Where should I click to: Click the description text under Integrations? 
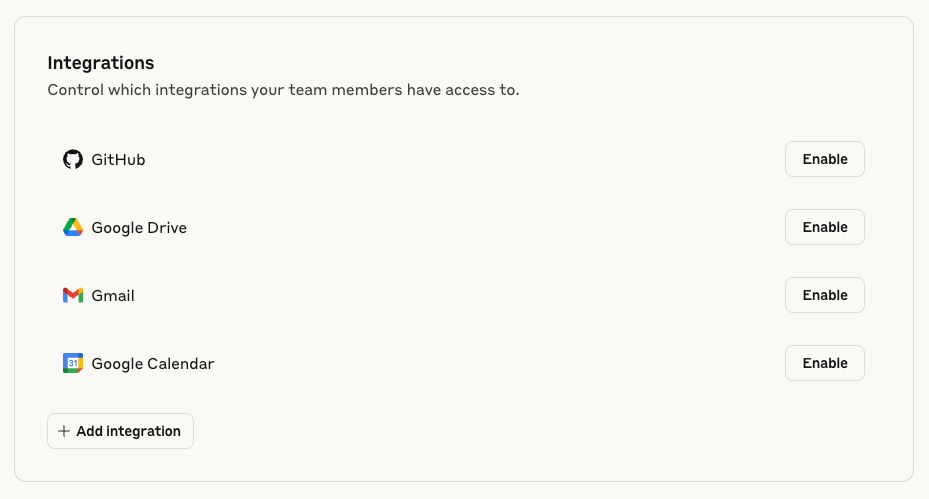coord(283,90)
